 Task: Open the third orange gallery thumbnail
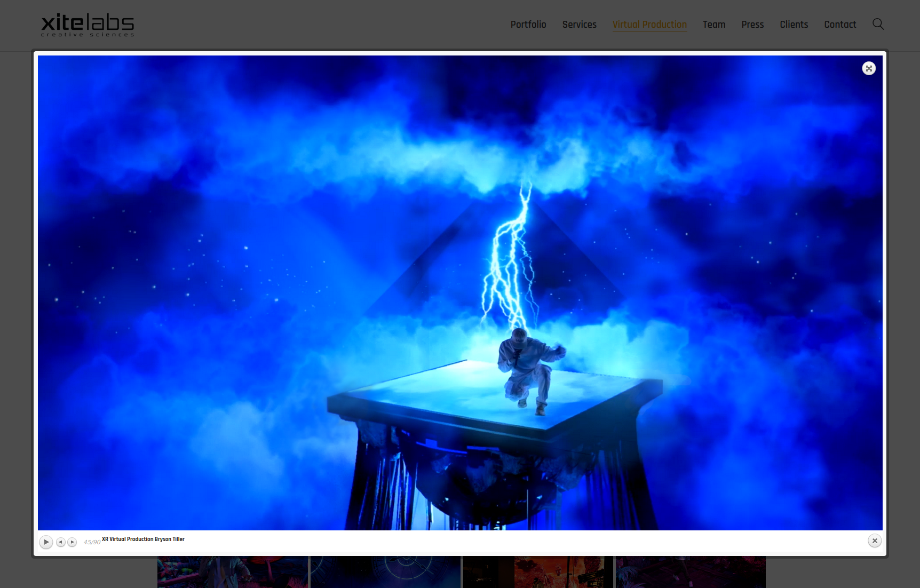pos(538,572)
